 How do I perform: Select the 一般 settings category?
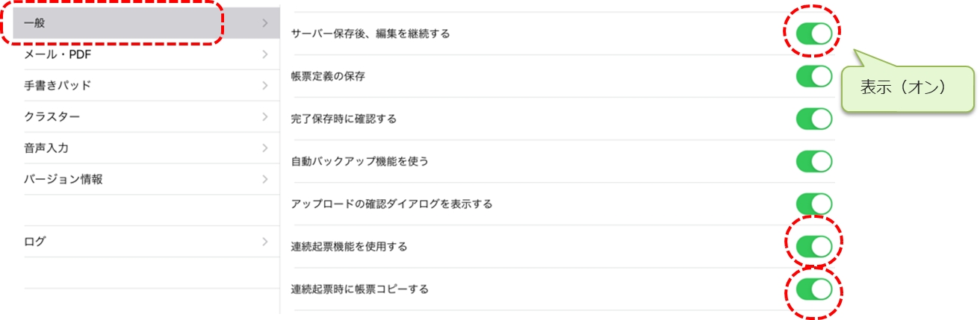(x=120, y=23)
